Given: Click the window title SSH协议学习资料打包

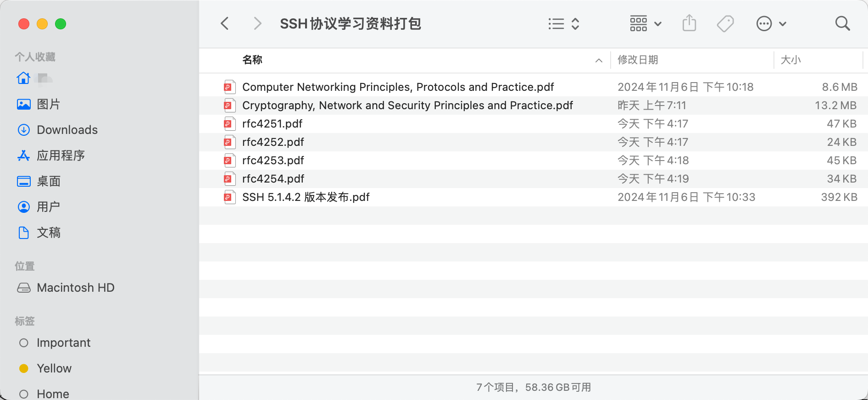Looking at the screenshot, I should click(x=351, y=23).
